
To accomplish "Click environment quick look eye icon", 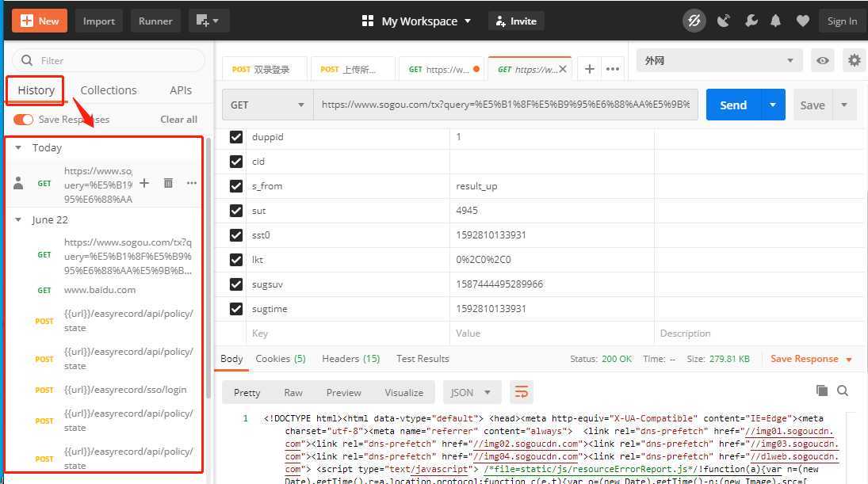I will (x=823, y=60).
